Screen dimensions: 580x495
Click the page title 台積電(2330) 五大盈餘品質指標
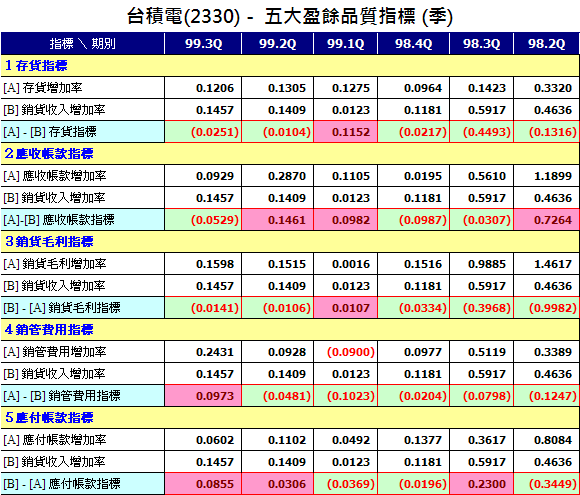click(290, 16)
